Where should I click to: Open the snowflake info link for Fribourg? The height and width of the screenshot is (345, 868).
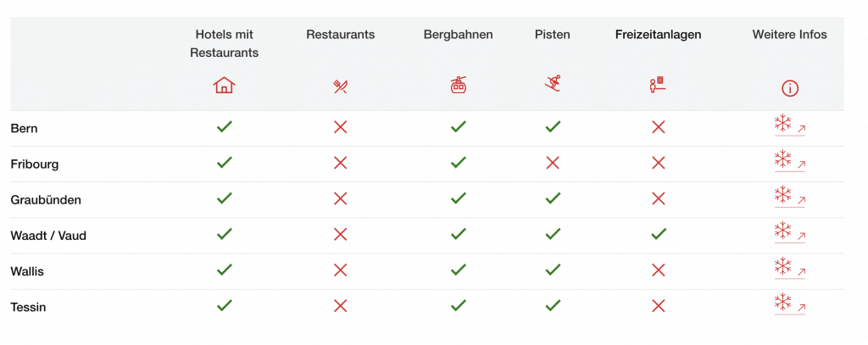click(789, 161)
